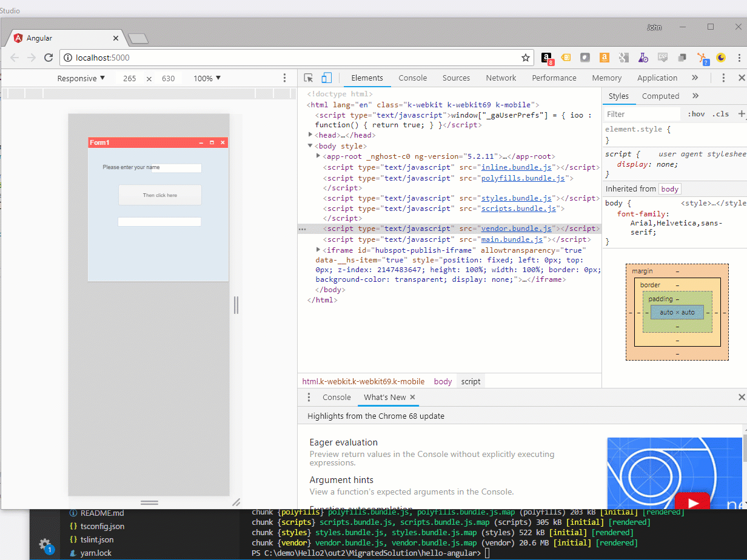Open the inline.bundle.js link
The height and width of the screenshot is (560, 747).
click(x=517, y=167)
